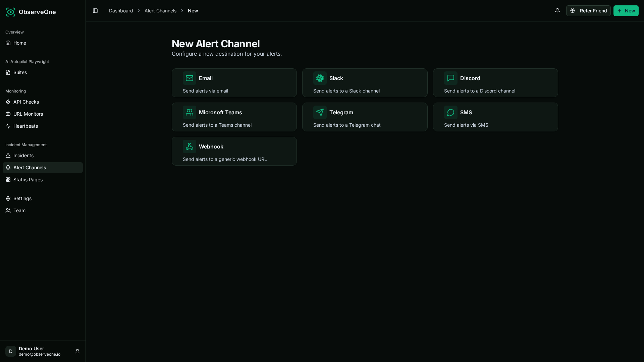Click the Alert Channels bell icon in sidebar
Image resolution: width=644 pixels, height=362 pixels.
(x=8, y=168)
